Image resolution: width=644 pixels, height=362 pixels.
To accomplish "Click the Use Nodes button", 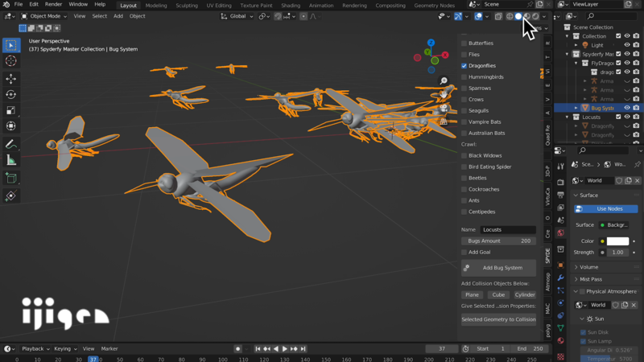I will [606, 209].
